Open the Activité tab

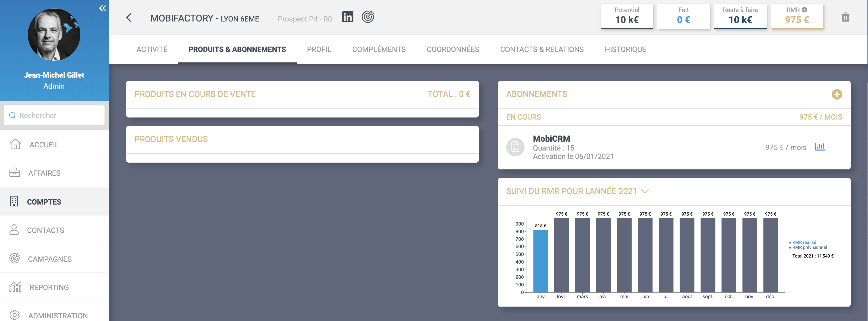tap(152, 50)
